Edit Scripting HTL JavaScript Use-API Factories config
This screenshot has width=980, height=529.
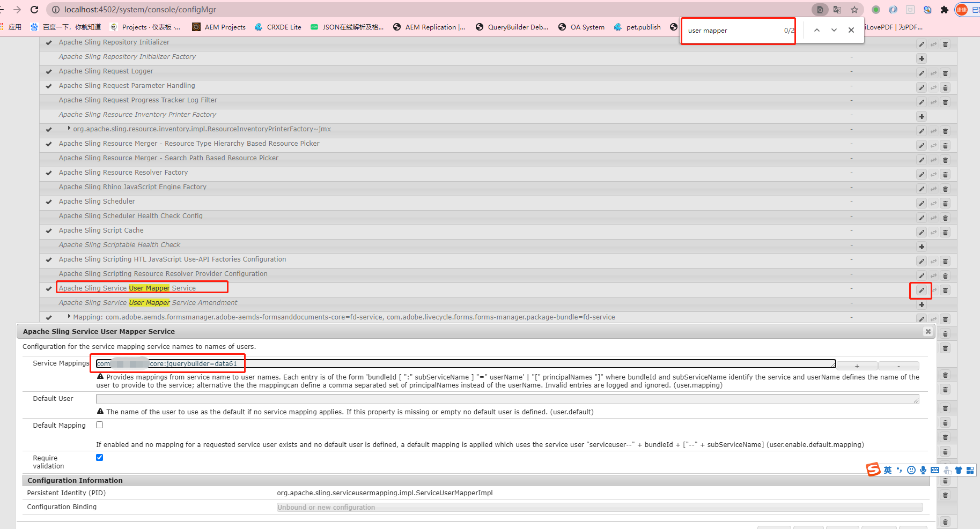point(922,262)
